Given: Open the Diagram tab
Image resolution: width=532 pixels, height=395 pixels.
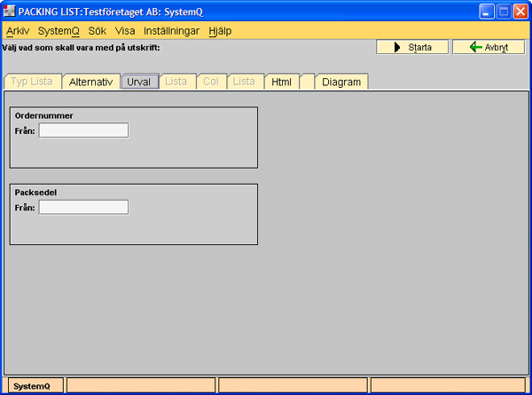Looking at the screenshot, I should pos(341,82).
